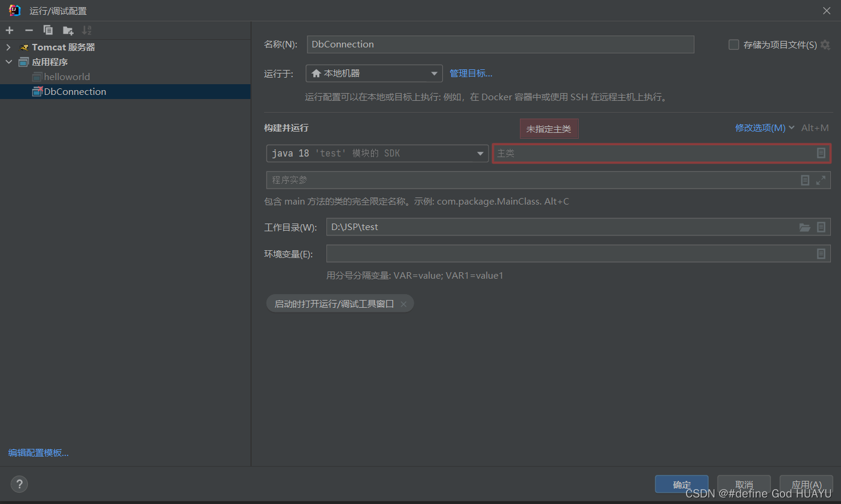The width and height of the screenshot is (841, 504).
Task: Expand the Tomcat 服务器 tree node
Action: point(9,47)
